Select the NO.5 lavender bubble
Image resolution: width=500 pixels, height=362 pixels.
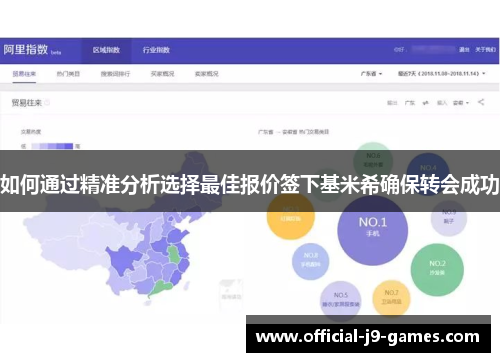tap(340, 301)
